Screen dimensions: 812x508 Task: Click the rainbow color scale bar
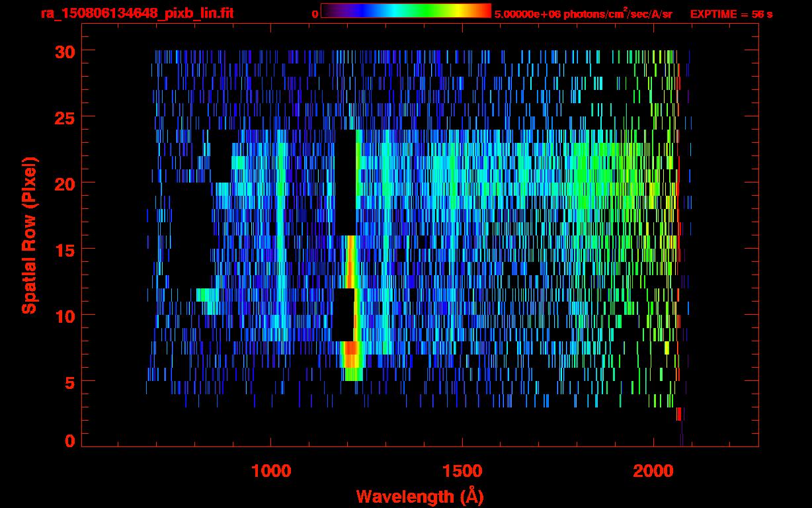pyautogui.click(x=406, y=11)
